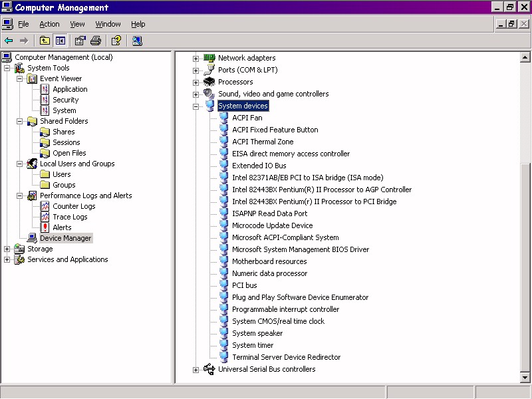Collapse Performance Logs and Alerts node
This screenshot has height=399, width=532.
[x=20, y=196]
